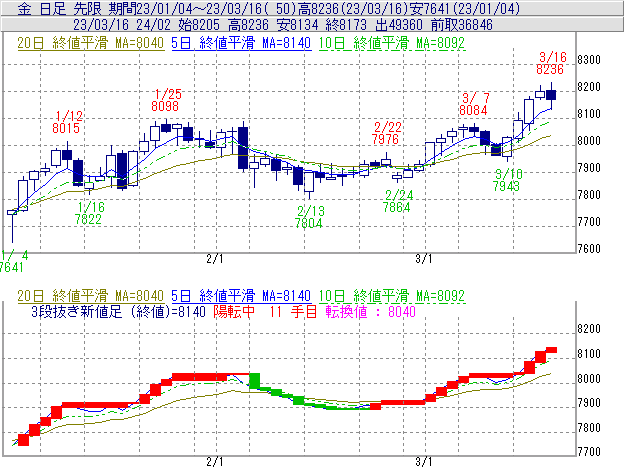Click the closing price 終8173 in header

pos(346,25)
